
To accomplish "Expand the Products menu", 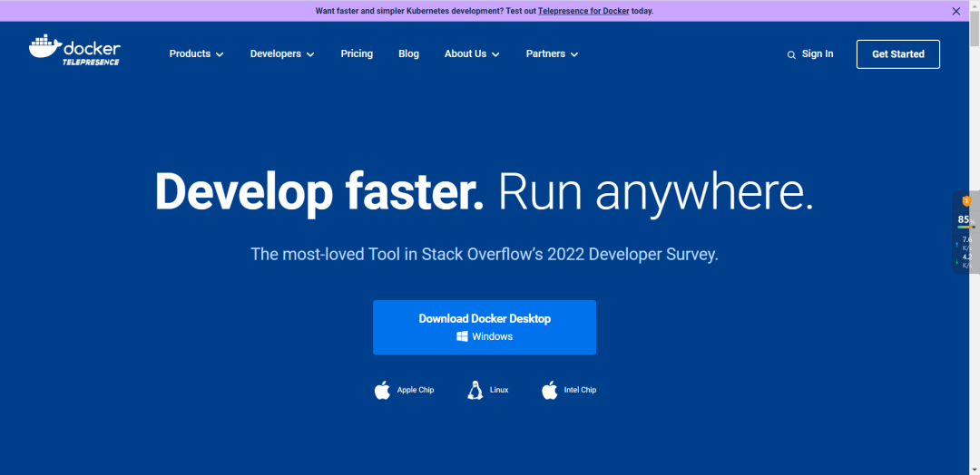I will pyautogui.click(x=196, y=53).
